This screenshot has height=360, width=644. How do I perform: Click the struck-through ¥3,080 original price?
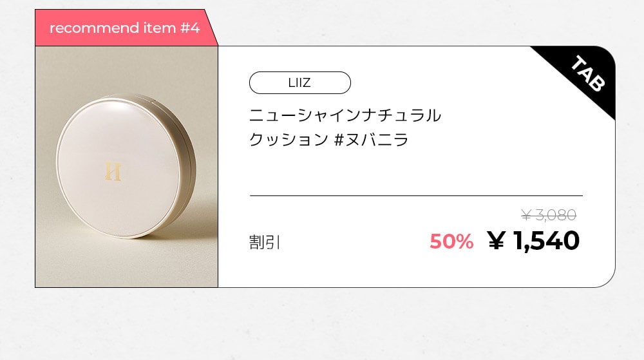548,215
